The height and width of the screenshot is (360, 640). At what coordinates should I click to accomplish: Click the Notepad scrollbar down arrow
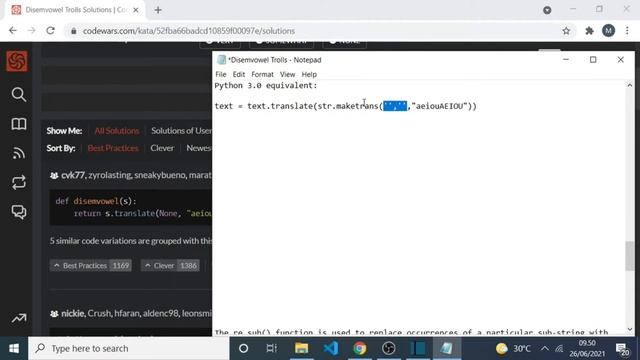[x=630, y=329]
